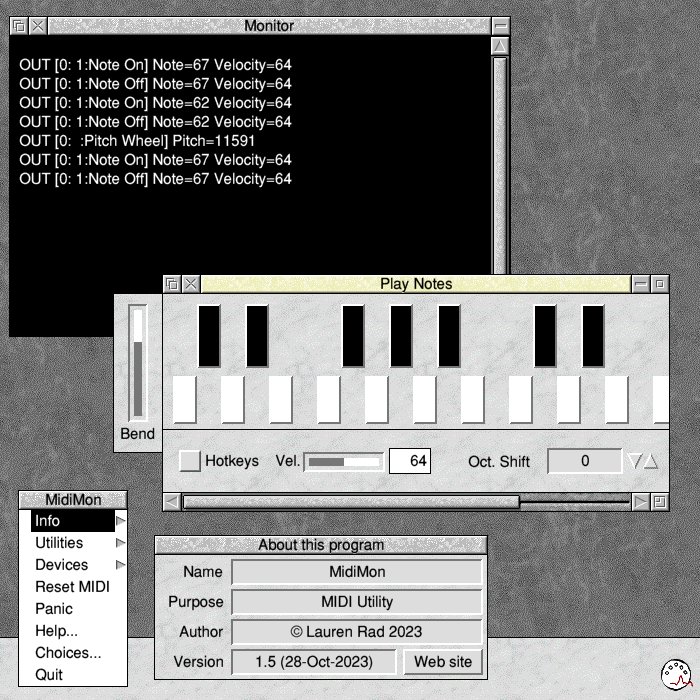Play the second black piano key
Screen dimensions: 700x700
tap(257, 336)
